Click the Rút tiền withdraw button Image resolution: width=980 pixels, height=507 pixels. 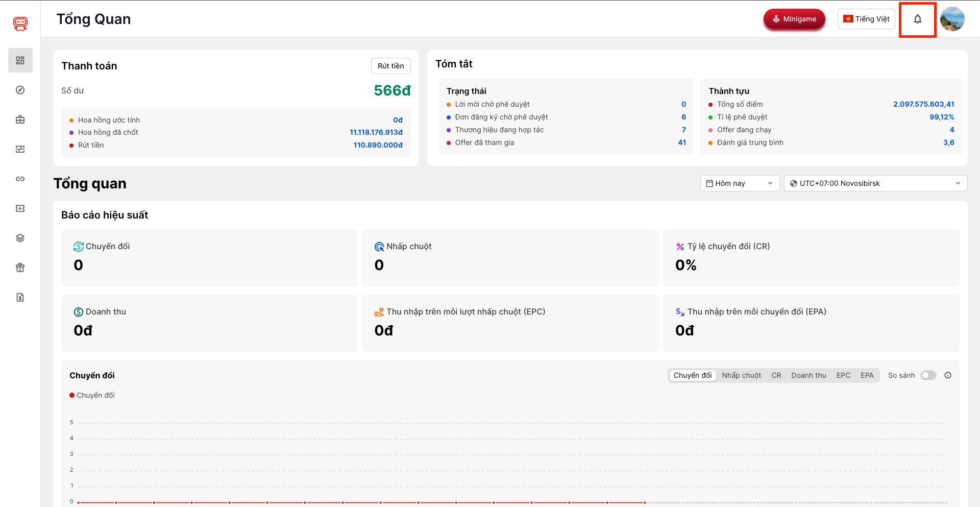point(390,66)
